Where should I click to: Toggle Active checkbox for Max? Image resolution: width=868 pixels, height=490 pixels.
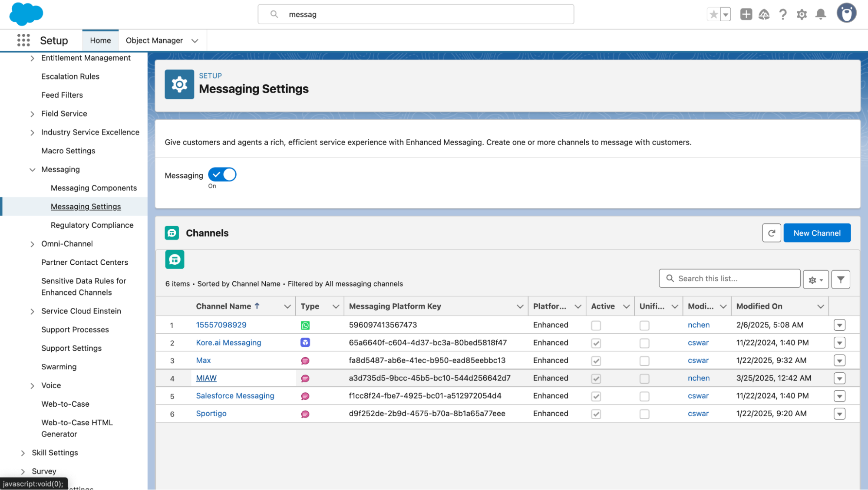point(596,361)
